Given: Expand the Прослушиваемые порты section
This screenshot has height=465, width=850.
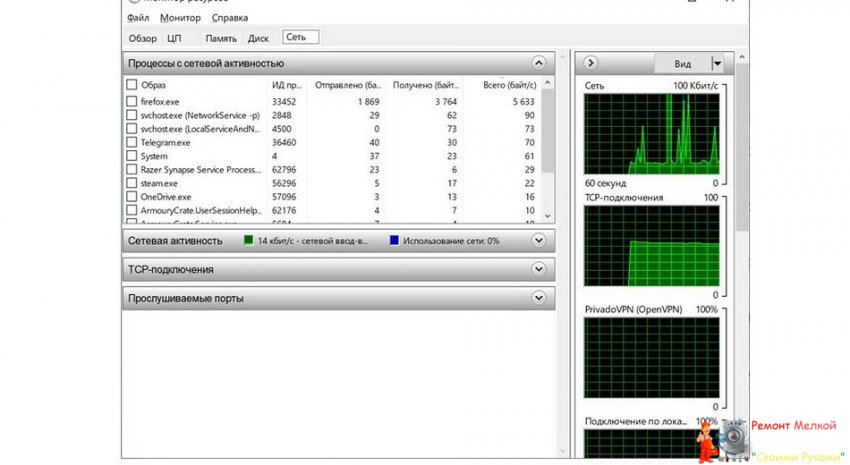Looking at the screenshot, I should [540, 298].
